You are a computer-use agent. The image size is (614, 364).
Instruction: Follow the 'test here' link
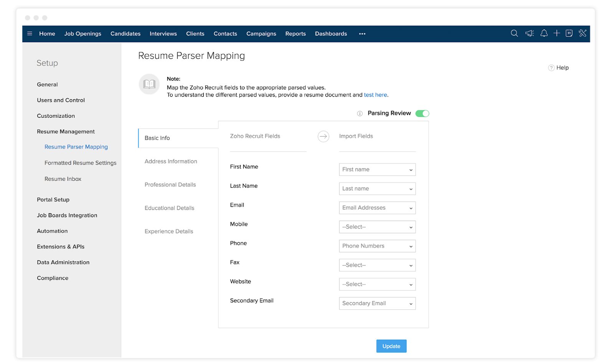375,95
